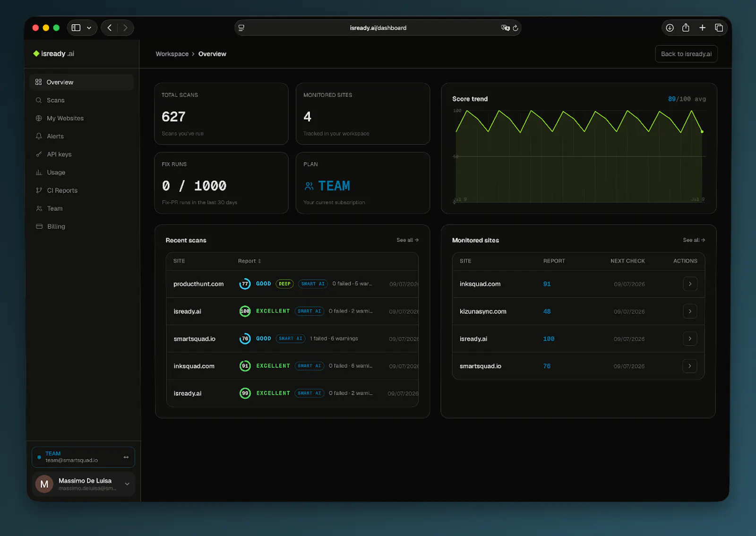Click the Workspace breadcrumb

click(x=172, y=54)
